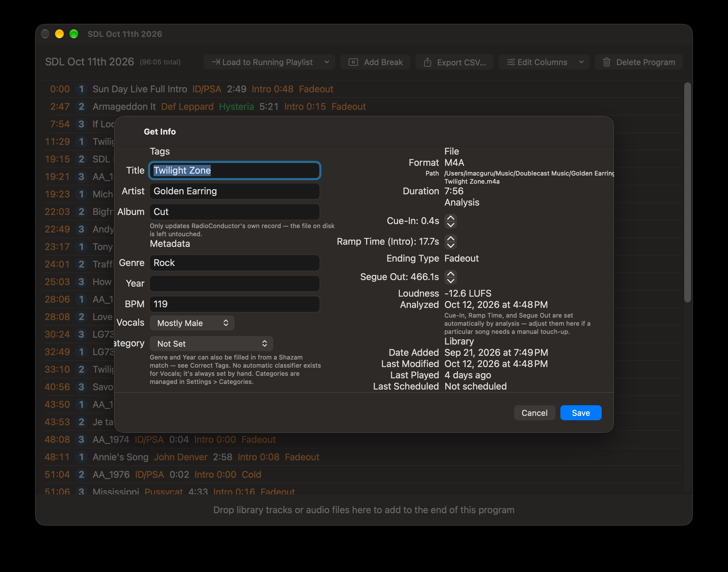Cancel the Get Info dialog
The width and height of the screenshot is (728, 572).
(x=534, y=413)
